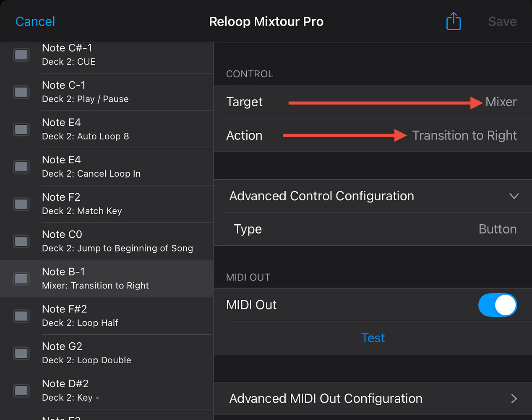
Task: Toggle the MIDI Out switch off
Action: click(x=497, y=305)
